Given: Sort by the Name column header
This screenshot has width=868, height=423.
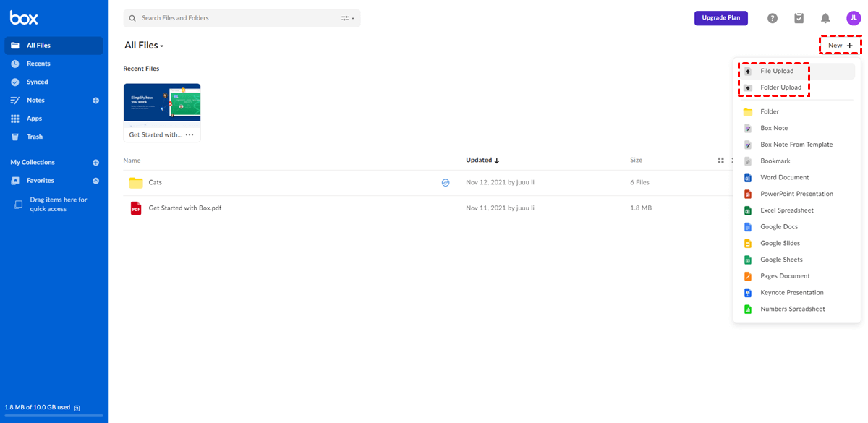Looking at the screenshot, I should coord(132,161).
